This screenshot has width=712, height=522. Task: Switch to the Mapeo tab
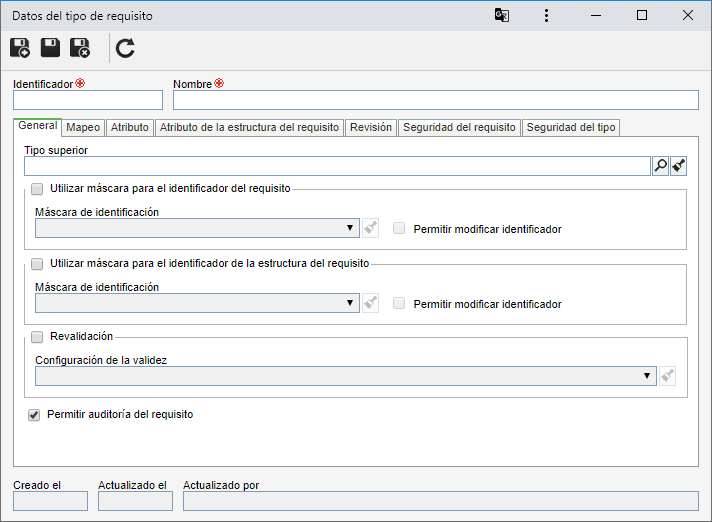coord(83,128)
